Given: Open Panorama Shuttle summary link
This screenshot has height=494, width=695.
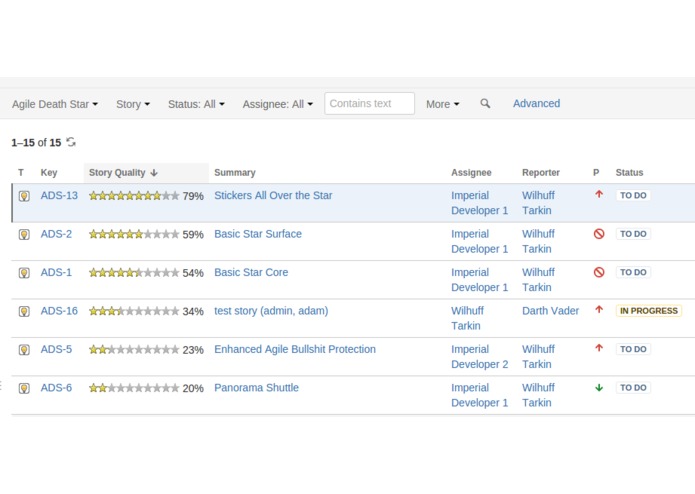Looking at the screenshot, I should [256, 388].
